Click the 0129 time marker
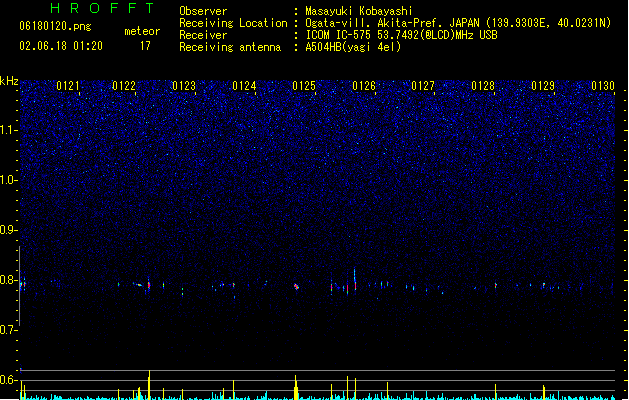 coord(543,86)
